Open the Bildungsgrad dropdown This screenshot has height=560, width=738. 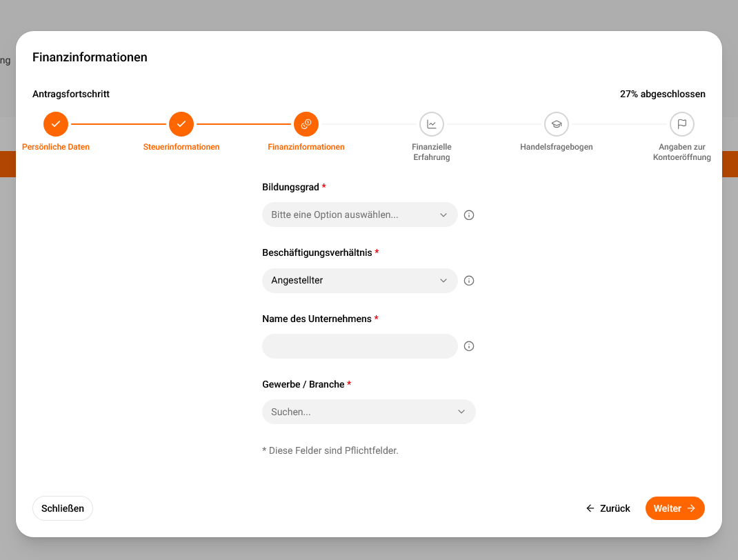point(359,214)
